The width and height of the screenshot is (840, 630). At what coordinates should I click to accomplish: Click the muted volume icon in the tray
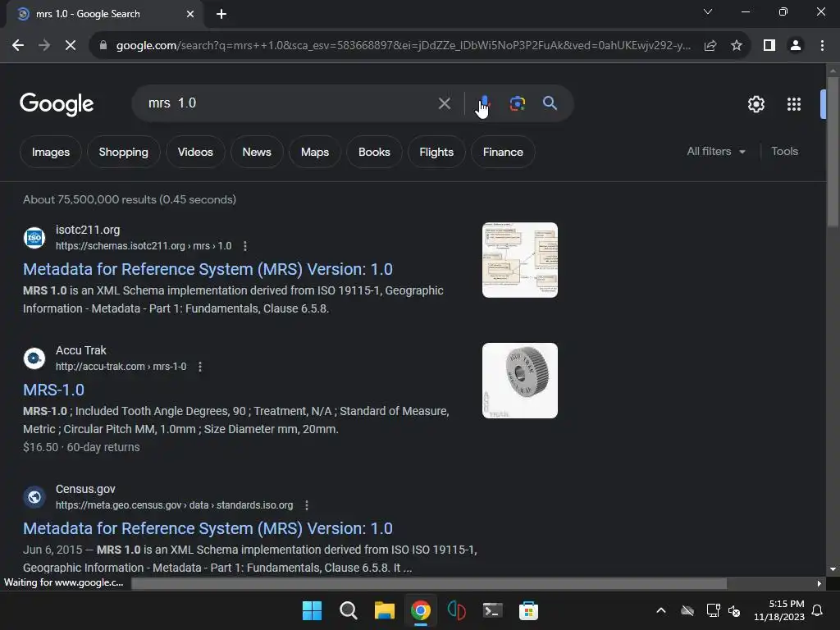pos(734,610)
